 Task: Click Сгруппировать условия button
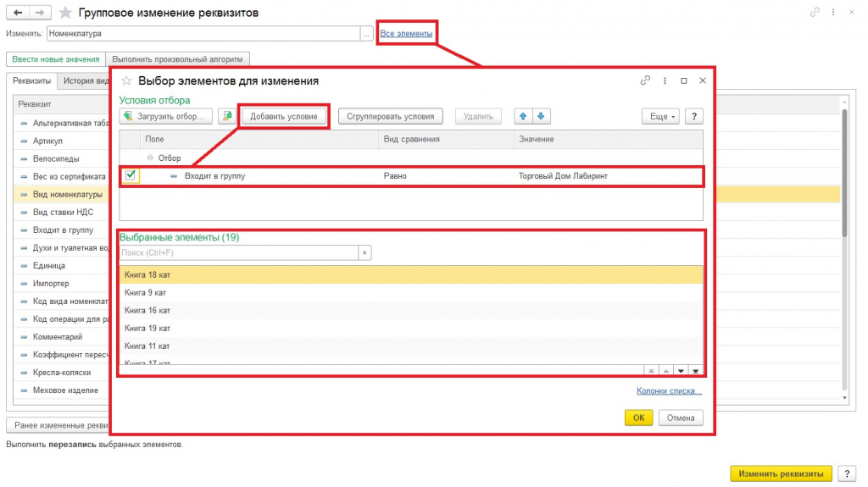(390, 116)
